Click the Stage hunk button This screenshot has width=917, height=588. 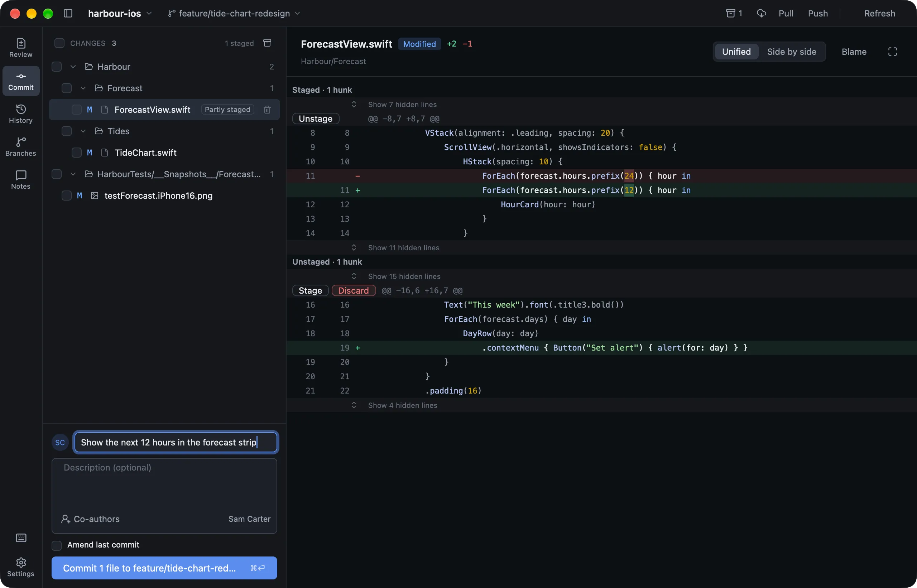pos(310,290)
